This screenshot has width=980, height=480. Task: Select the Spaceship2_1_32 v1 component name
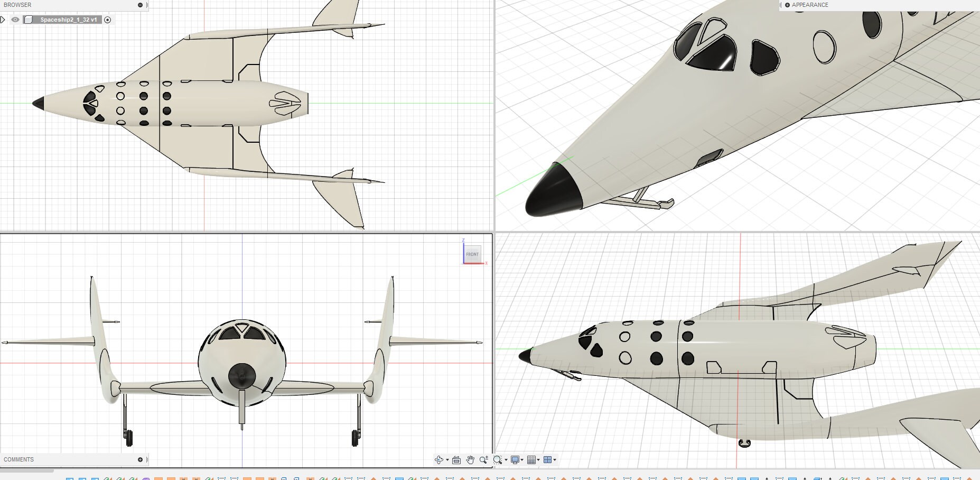[67, 20]
